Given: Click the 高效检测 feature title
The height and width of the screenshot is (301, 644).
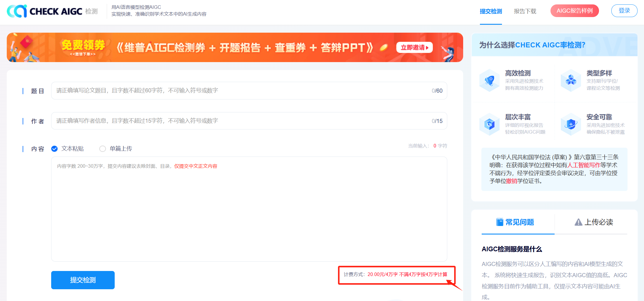Looking at the screenshot, I should tap(518, 73).
